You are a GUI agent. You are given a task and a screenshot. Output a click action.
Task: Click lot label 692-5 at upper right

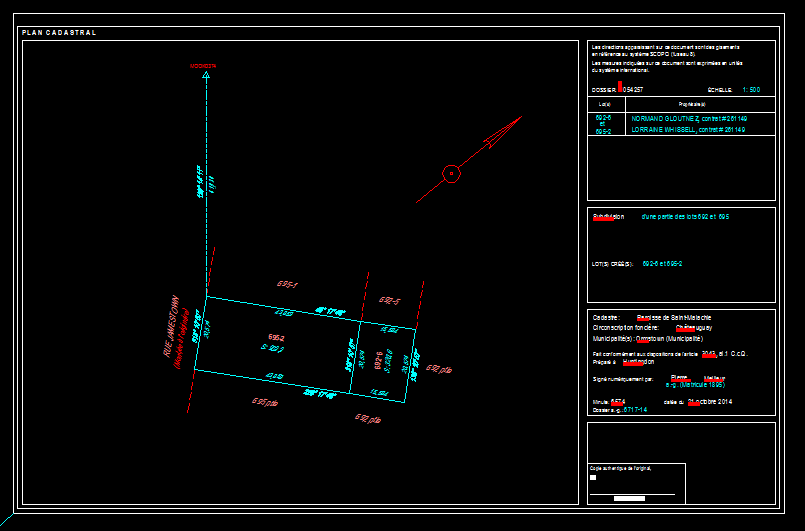[389, 300]
